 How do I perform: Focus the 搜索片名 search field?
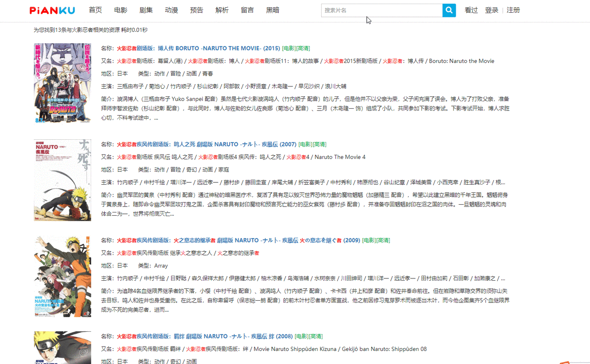(382, 10)
